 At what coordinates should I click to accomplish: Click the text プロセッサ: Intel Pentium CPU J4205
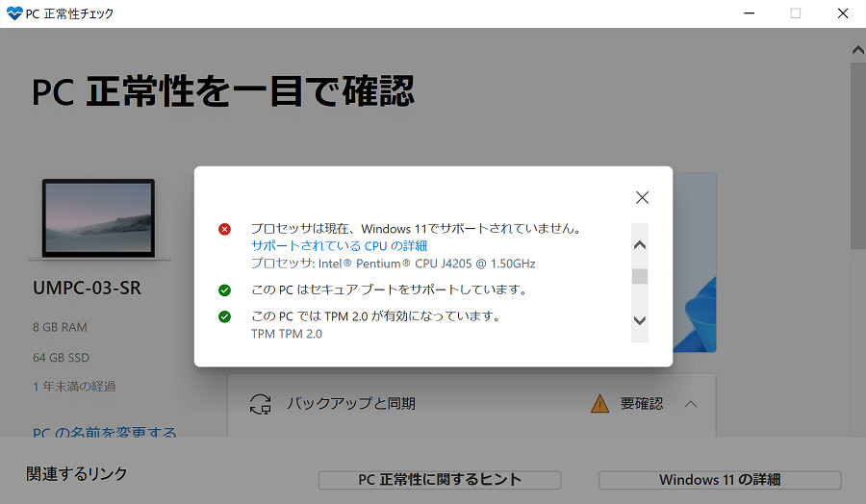394,264
